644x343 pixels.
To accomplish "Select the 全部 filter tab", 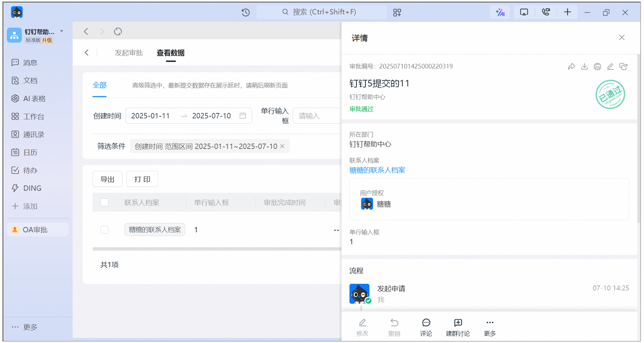I will [100, 85].
